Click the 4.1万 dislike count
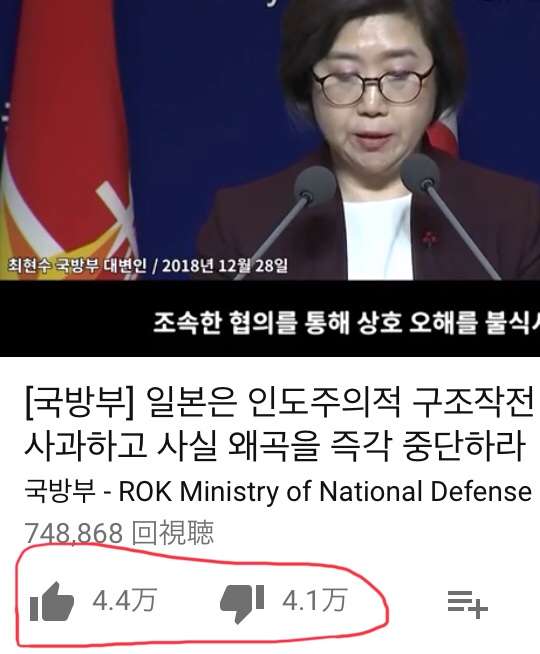Image resolution: width=540 pixels, height=654 pixels. (314, 601)
